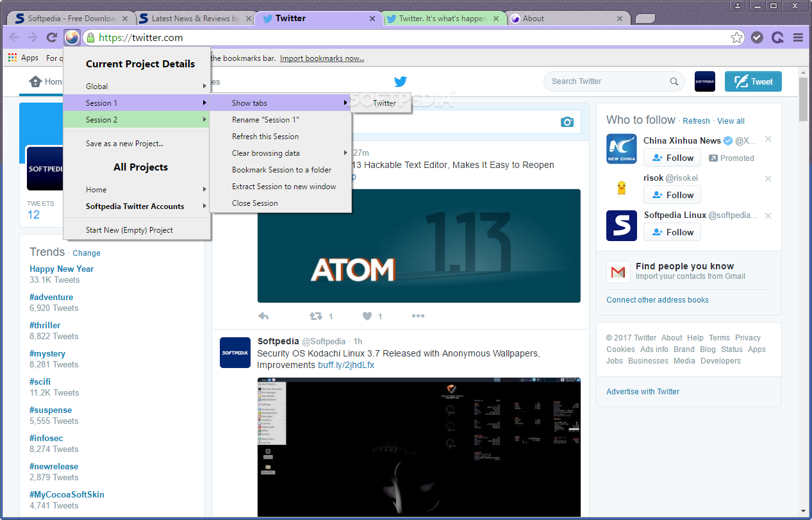The height and width of the screenshot is (520, 812).
Task: Open the Chrome hamburger menu
Action: [x=798, y=38]
